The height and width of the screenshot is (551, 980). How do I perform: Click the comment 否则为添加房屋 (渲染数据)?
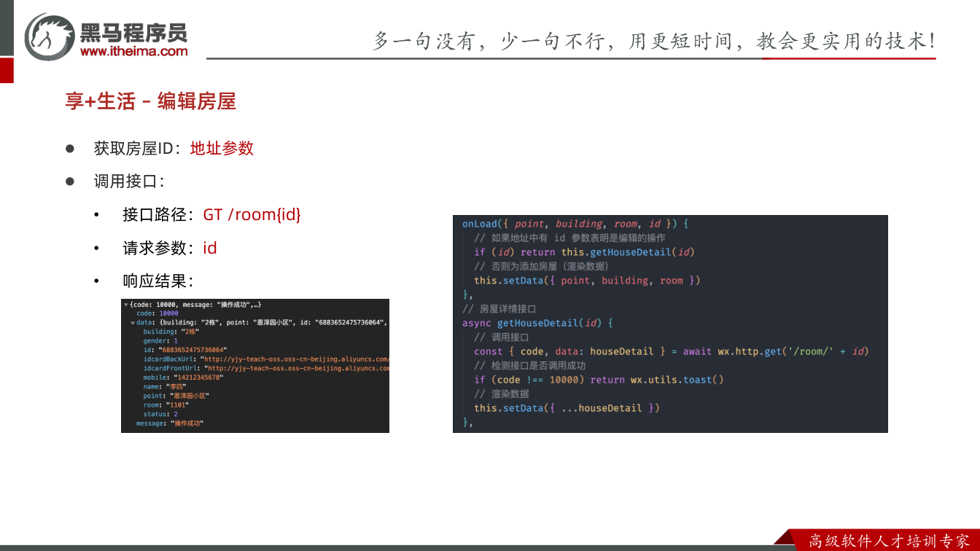(x=541, y=266)
